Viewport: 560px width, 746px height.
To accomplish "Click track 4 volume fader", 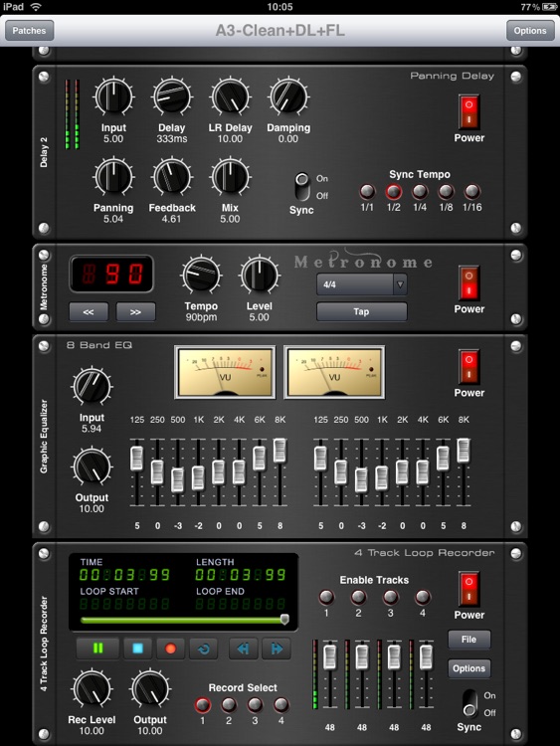I will pyautogui.click(x=426, y=656).
